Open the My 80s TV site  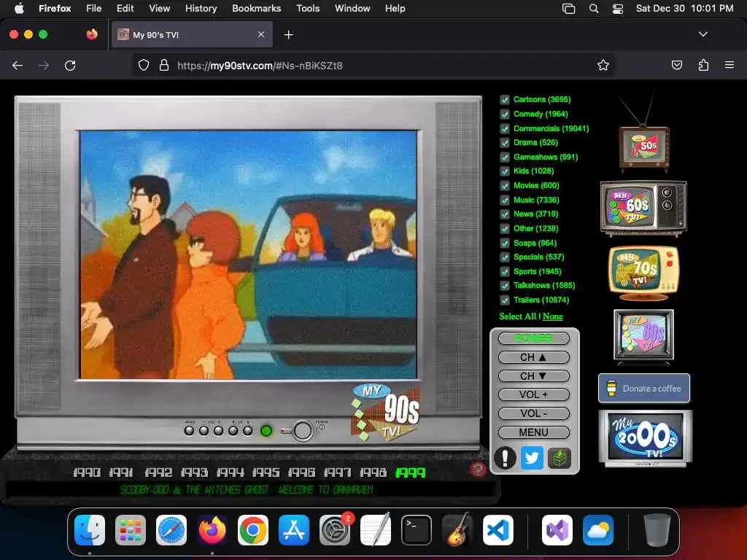pyautogui.click(x=643, y=335)
